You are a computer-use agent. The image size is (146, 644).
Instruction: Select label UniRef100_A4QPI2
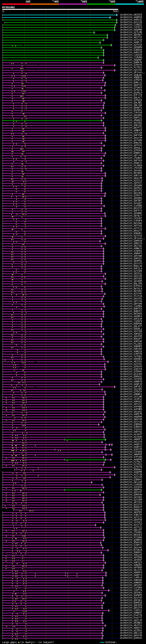pyautogui.click(x=131, y=445)
